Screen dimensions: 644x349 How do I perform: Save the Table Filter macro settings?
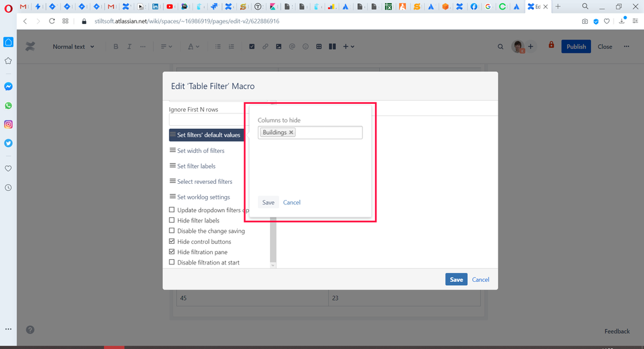click(456, 279)
